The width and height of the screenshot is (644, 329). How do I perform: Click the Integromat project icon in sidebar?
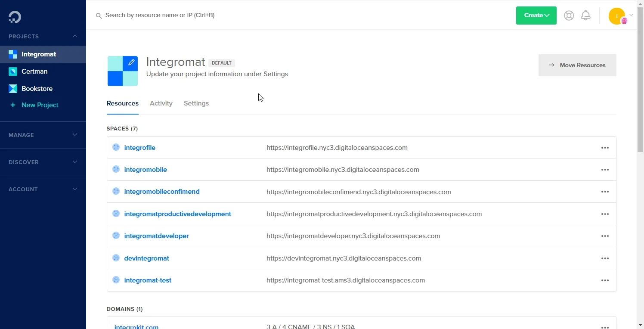tap(13, 54)
